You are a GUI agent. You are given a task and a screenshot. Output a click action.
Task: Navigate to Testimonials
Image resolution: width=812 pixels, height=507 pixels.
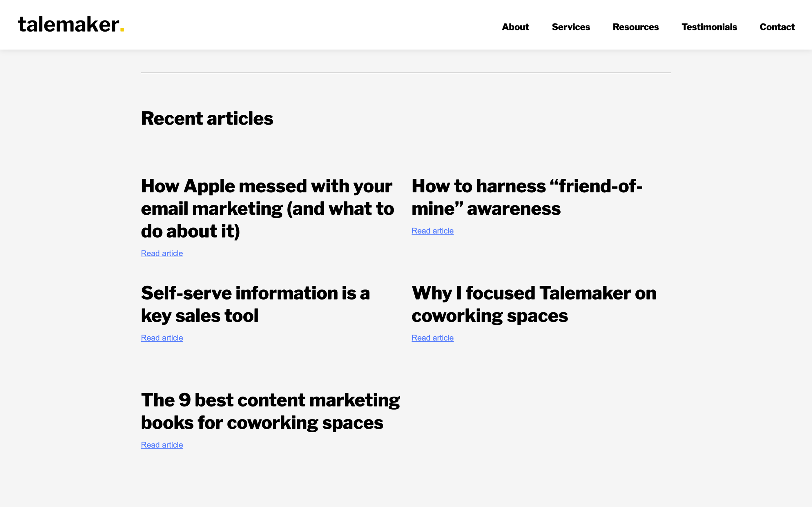[709, 27]
